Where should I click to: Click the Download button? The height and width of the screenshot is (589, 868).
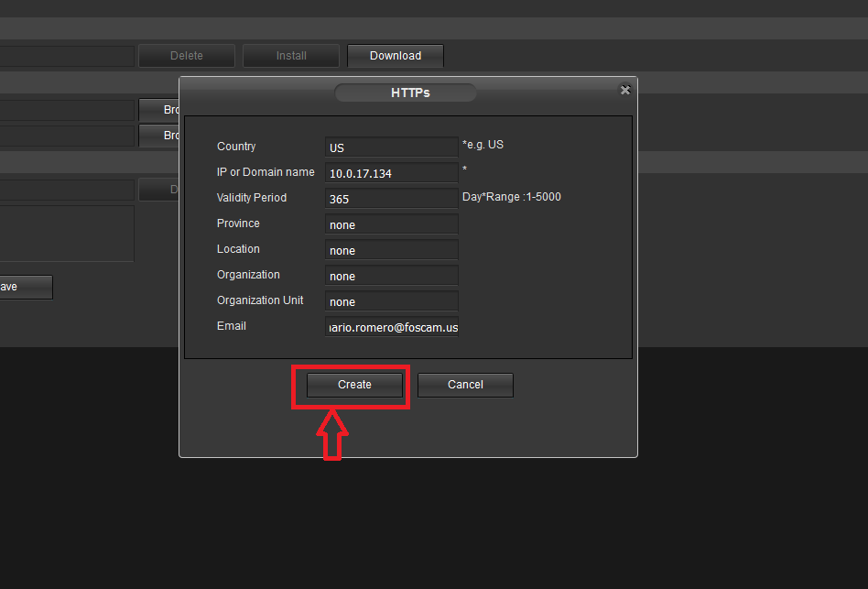click(396, 56)
